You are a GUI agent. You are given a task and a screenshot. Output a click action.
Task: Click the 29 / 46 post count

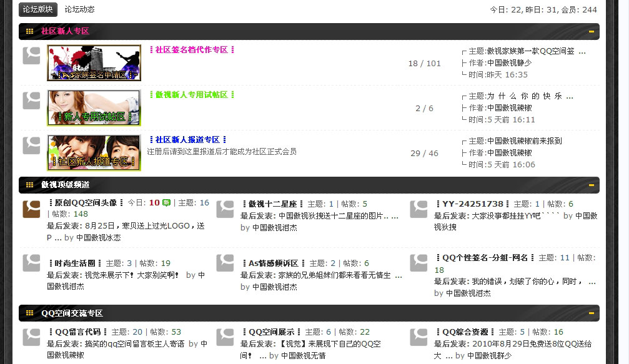424,153
